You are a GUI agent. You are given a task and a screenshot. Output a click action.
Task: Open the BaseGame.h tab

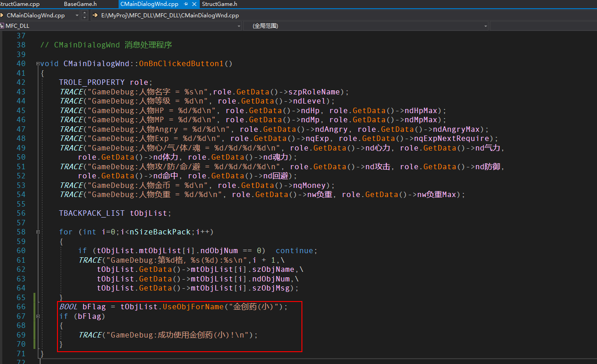(x=80, y=4)
